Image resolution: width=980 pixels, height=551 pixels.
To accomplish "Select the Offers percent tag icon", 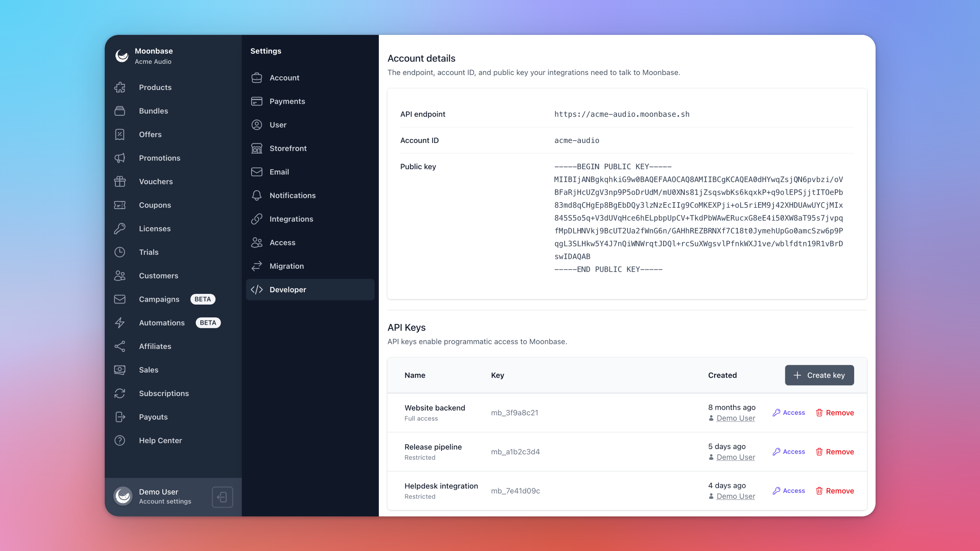I will [x=120, y=135].
